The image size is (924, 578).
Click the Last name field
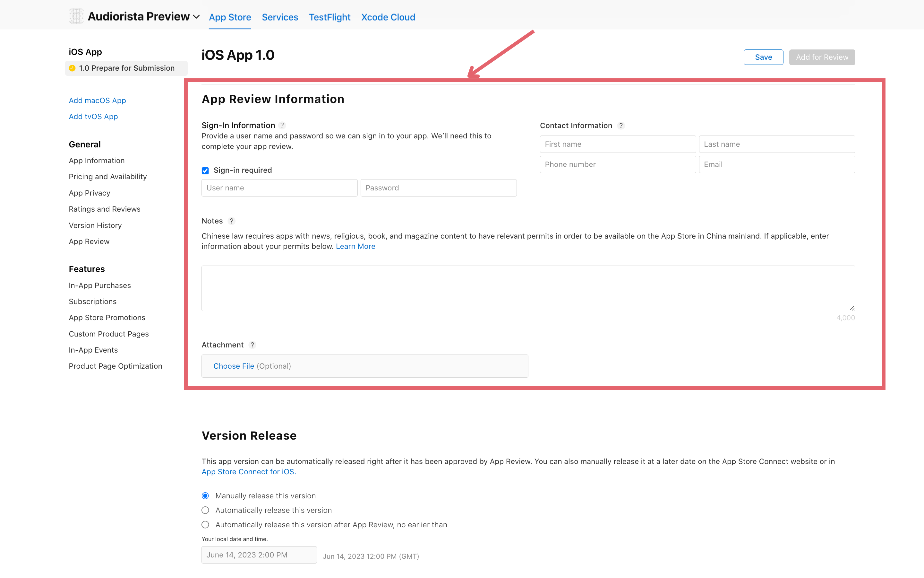(x=777, y=144)
